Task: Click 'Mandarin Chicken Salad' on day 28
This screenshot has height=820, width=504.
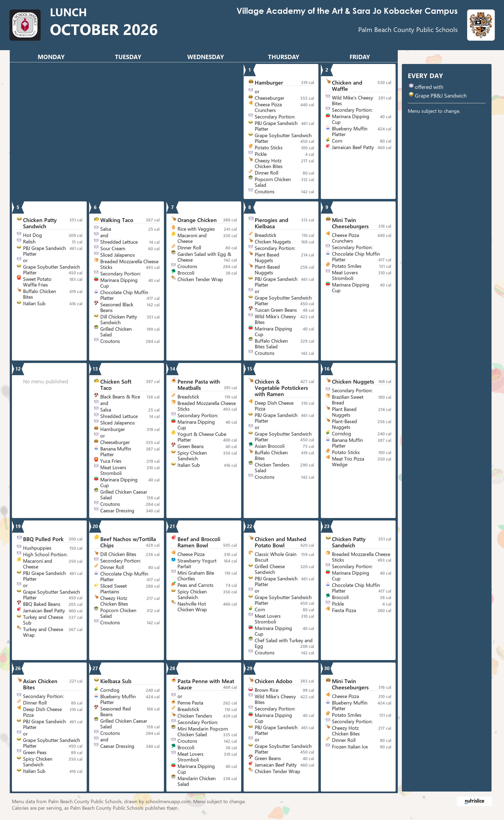Action: tap(196, 781)
